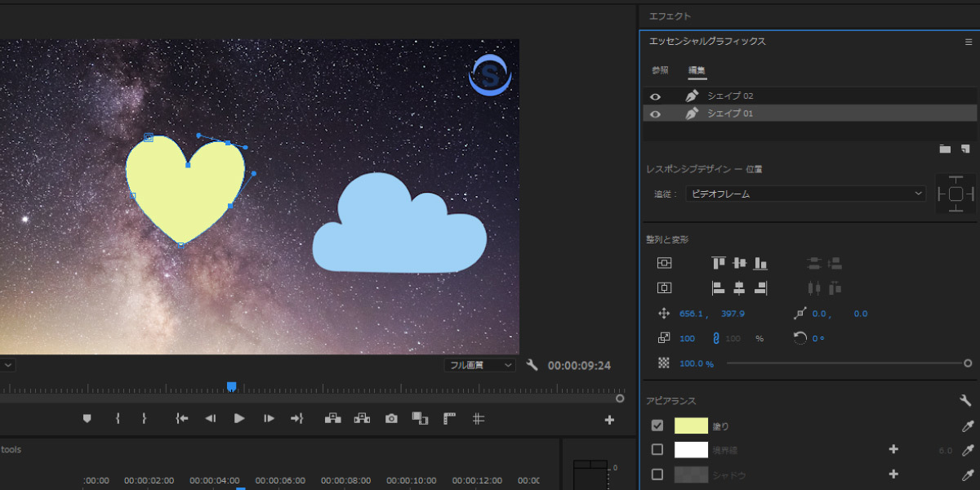
Task: Click the 塗り fill color swatch
Action: pyautogui.click(x=691, y=425)
